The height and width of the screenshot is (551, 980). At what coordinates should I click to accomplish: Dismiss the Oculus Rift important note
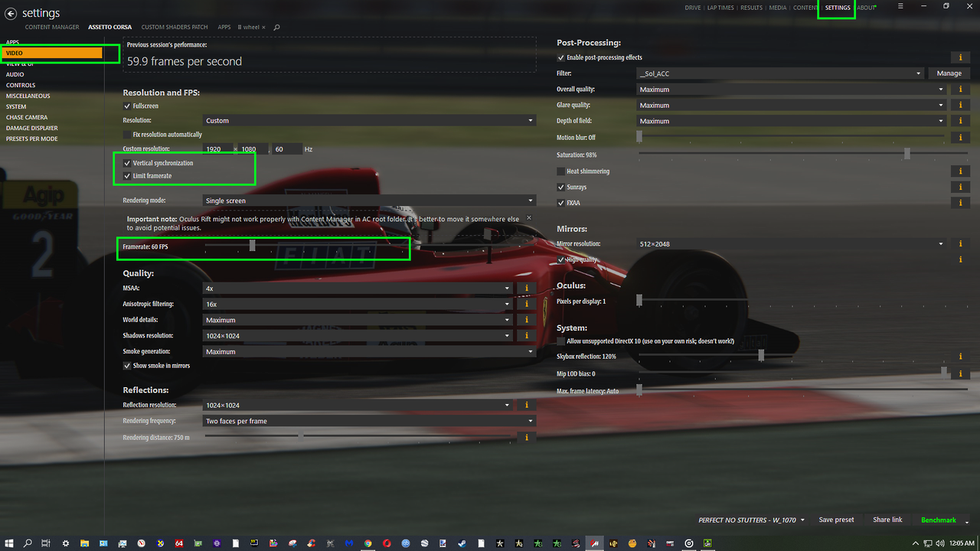coord(528,217)
